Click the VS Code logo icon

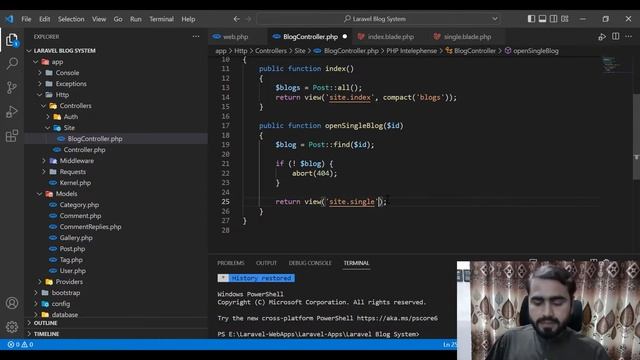[x=9, y=19]
